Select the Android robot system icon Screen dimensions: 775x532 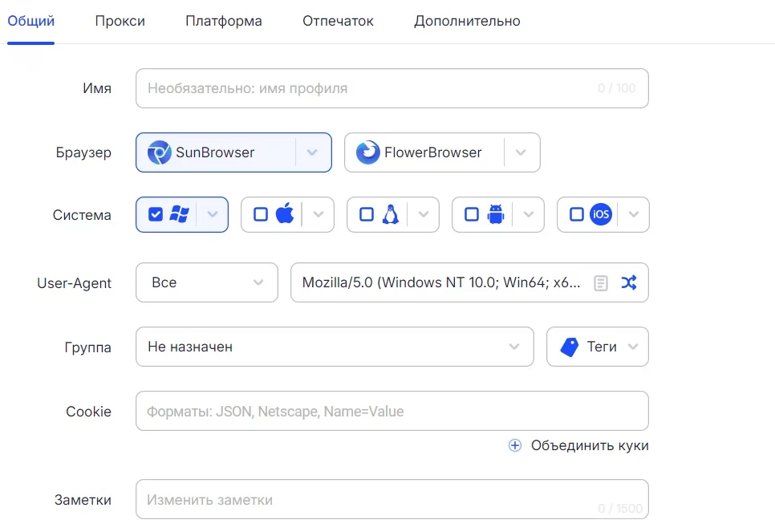pyautogui.click(x=495, y=214)
